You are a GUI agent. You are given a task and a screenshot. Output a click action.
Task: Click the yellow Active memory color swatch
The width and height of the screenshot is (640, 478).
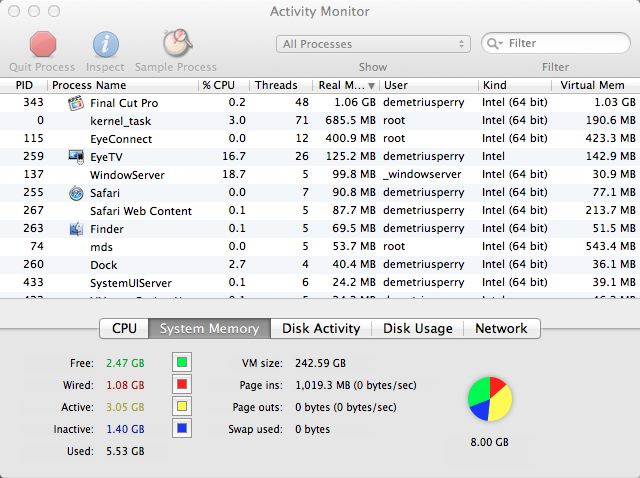pyautogui.click(x=182, y=406)
